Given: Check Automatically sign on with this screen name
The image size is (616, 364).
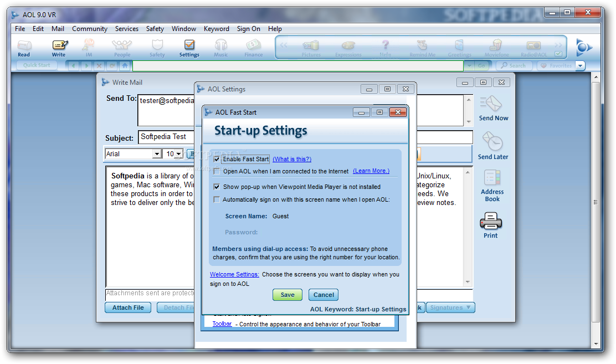Looking at the screenshot, I should pyautogui.click(x=217, y=199).
